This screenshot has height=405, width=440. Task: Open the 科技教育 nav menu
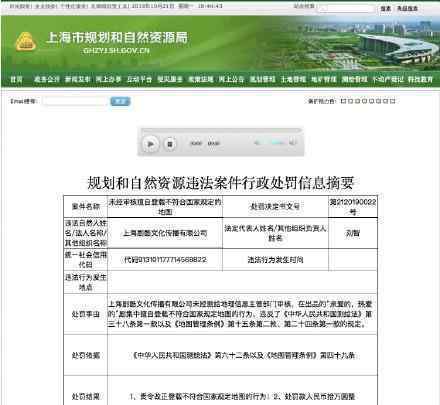[420, 79]
